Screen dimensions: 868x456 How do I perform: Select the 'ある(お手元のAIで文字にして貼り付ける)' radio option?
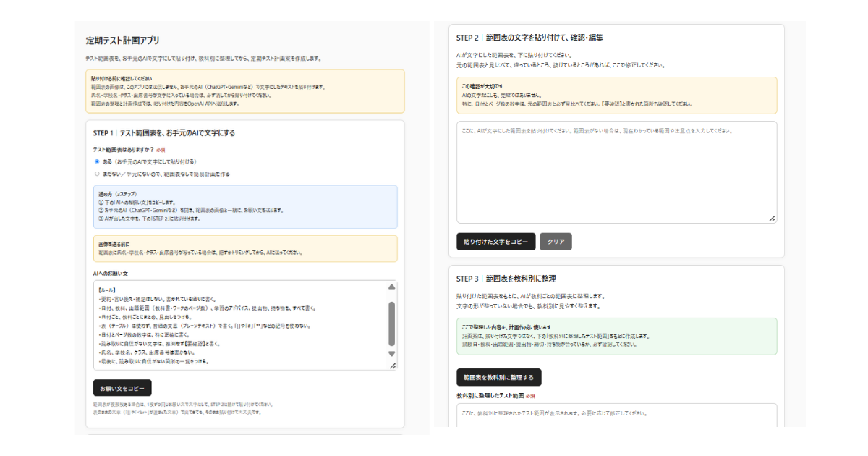pos(97,161)
